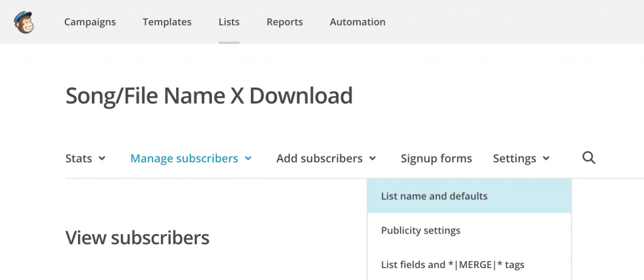Image resolution: width=644 pixels, height=280 pixels.
Task: Click the Manage subscribers label
Action: click(x=184, y=159)
